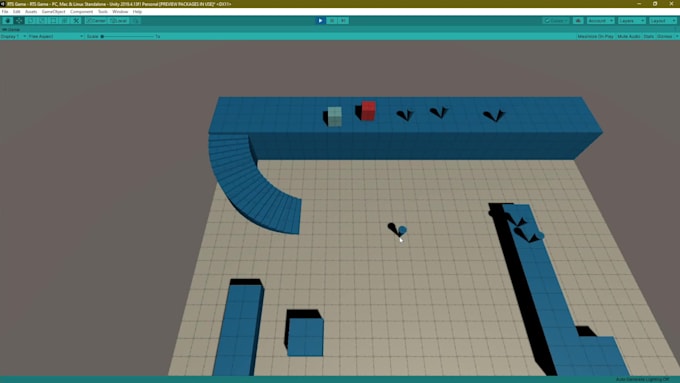Open the Layers dropdown
This screenshot has width=680, height=383.
[x=631, y=21]
